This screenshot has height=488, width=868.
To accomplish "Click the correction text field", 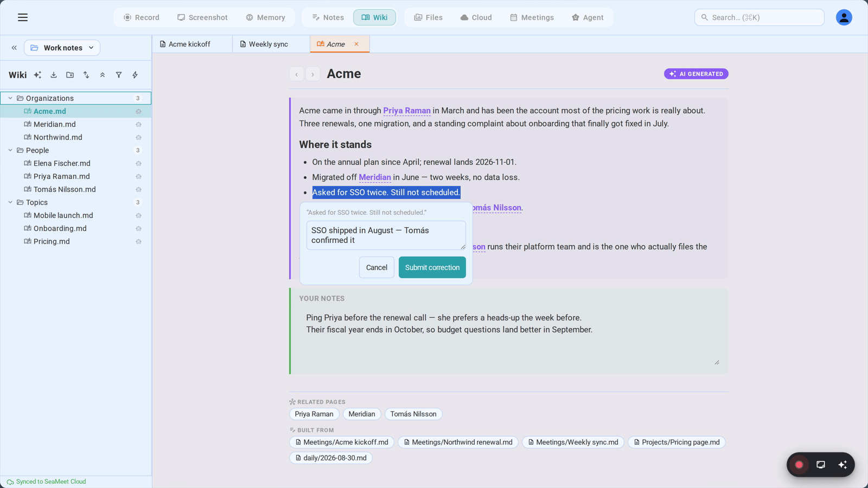I will (386, 235).
